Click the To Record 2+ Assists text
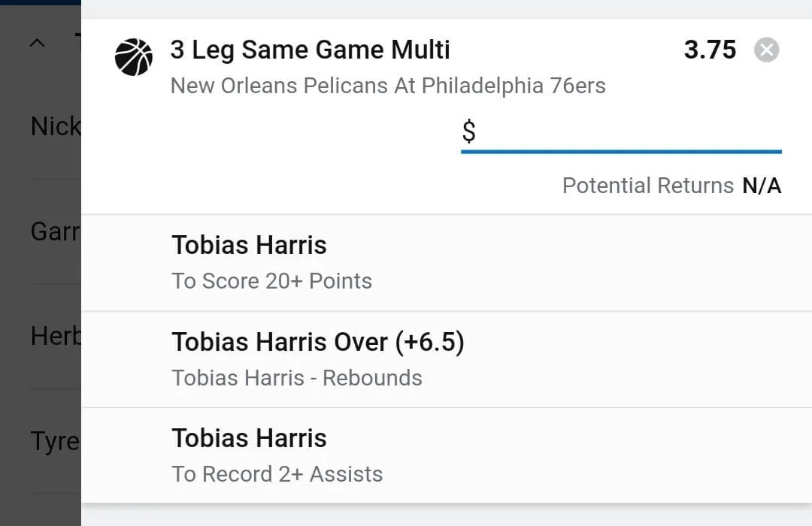Viewport: 812px width, 526px height. click(277, 474)
